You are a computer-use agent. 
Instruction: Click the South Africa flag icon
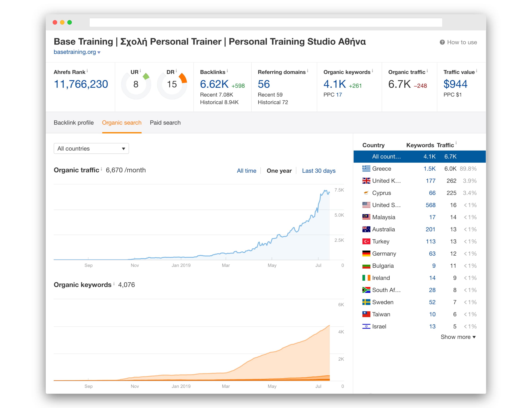pyautogui.click(x=366, y=290)
